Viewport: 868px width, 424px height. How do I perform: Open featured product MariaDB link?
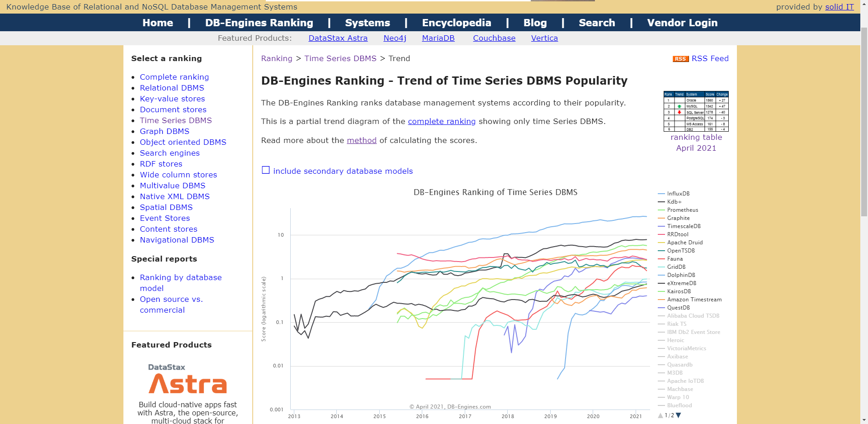[438, 38]
